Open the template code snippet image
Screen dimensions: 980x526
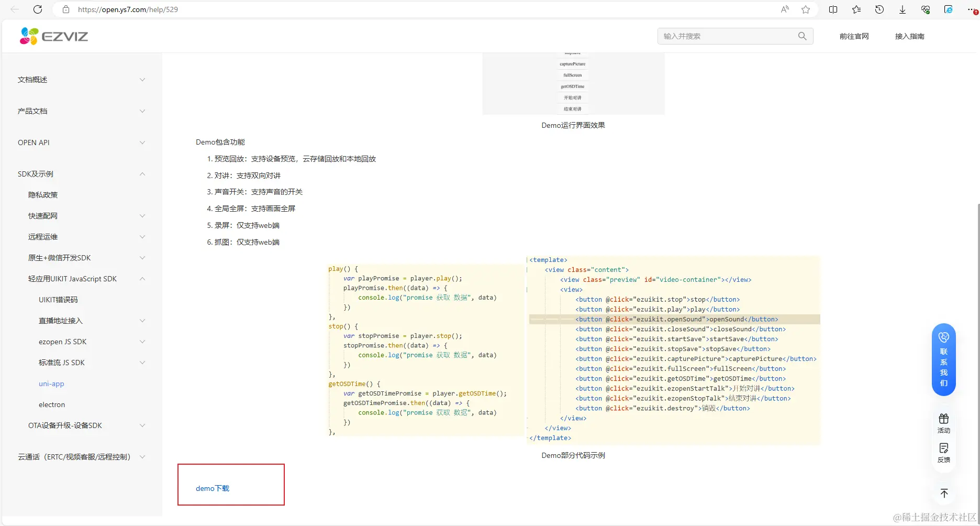(x=673, y=349)
